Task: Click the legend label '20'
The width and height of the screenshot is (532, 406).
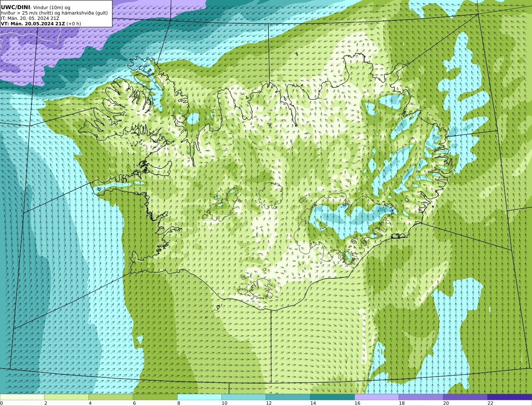Action: coord(446,403)
